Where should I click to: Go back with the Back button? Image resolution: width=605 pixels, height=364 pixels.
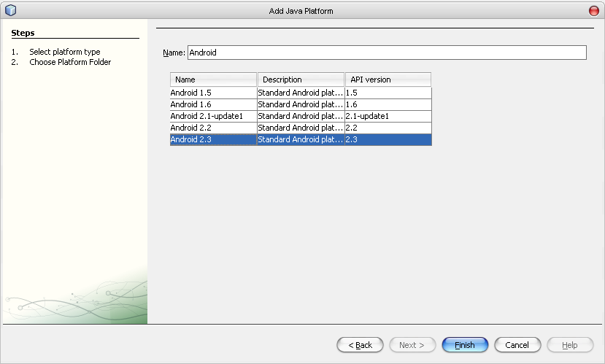[360, 345]
